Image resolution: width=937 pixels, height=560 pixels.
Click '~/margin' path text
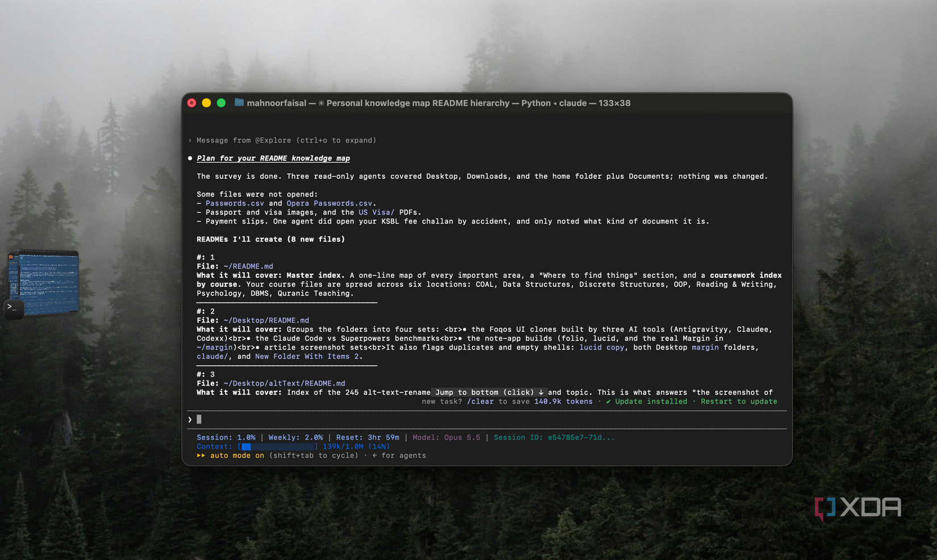pos(215,348)
